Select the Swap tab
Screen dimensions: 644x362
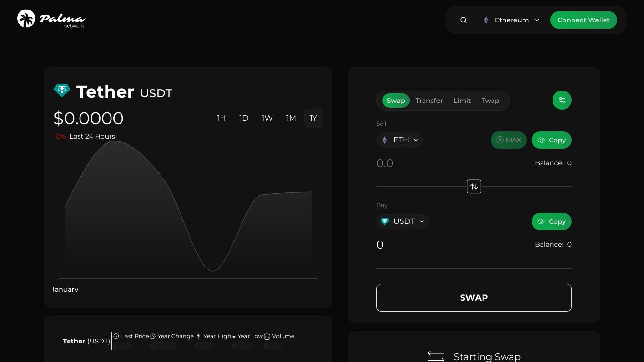point(396,101)
